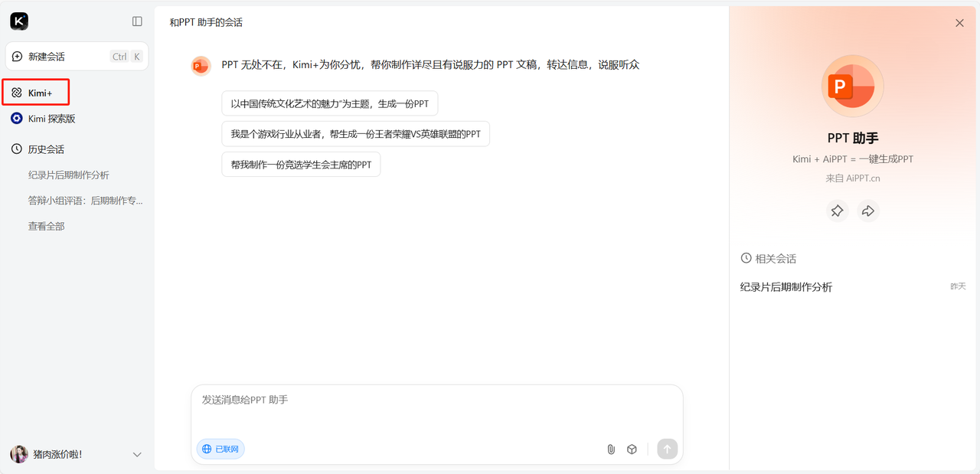980x474 pixels.
Task: Click 查看全部 to view all history
Action: [x=46, y=227]
